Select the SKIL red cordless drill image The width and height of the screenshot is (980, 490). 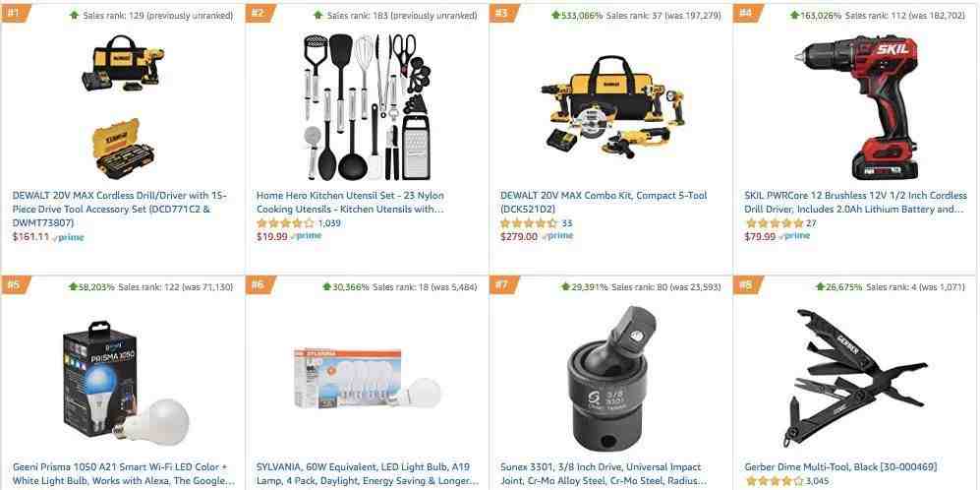[x=855, y=107]
